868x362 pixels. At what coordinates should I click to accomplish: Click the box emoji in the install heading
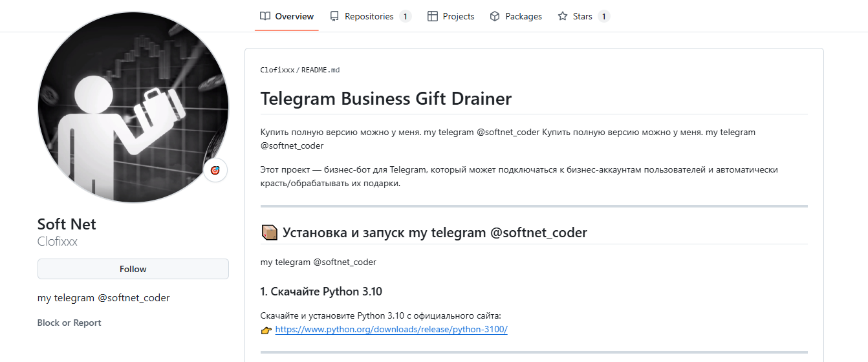click(269, 233)
